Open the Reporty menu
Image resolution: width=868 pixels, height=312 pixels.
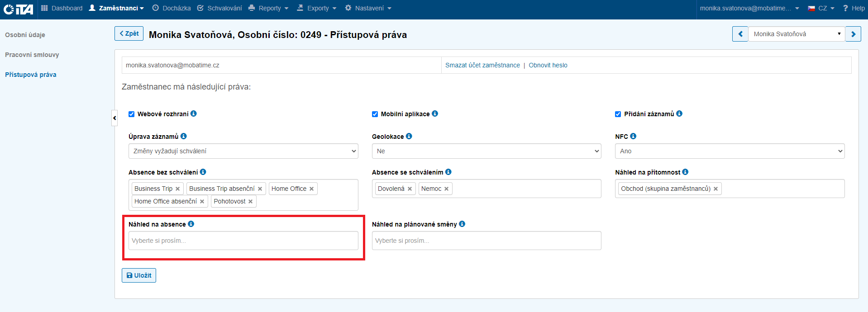269,8
